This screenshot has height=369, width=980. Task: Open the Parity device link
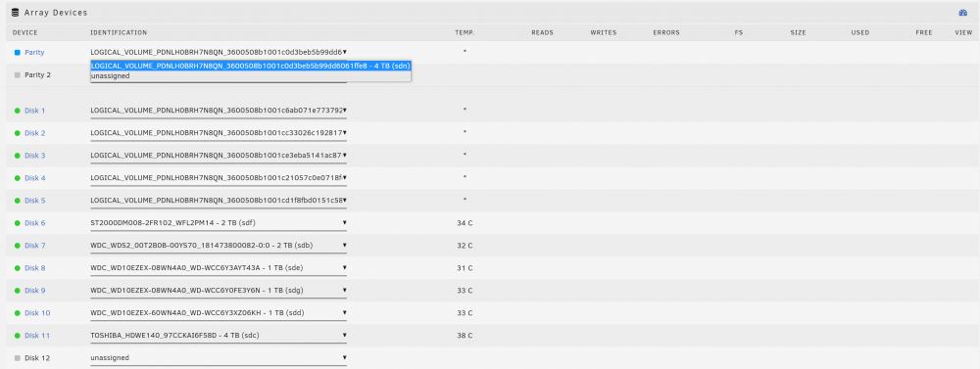34,53
